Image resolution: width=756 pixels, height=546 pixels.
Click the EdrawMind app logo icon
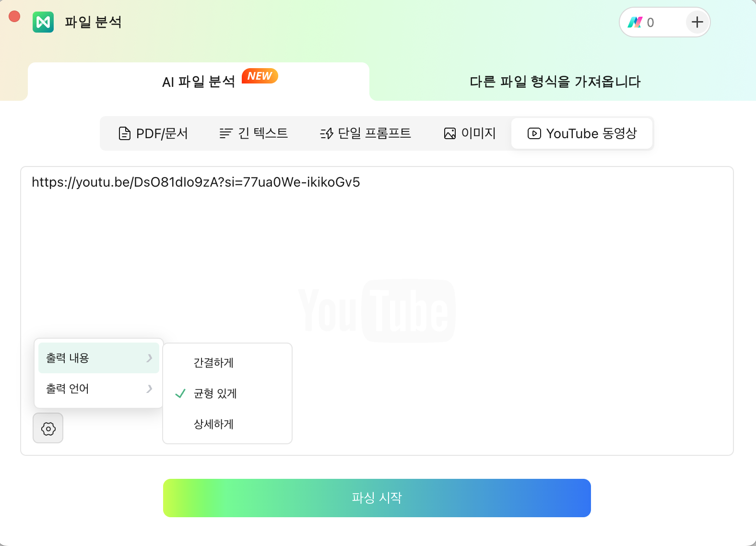click(x=43, y=22)
